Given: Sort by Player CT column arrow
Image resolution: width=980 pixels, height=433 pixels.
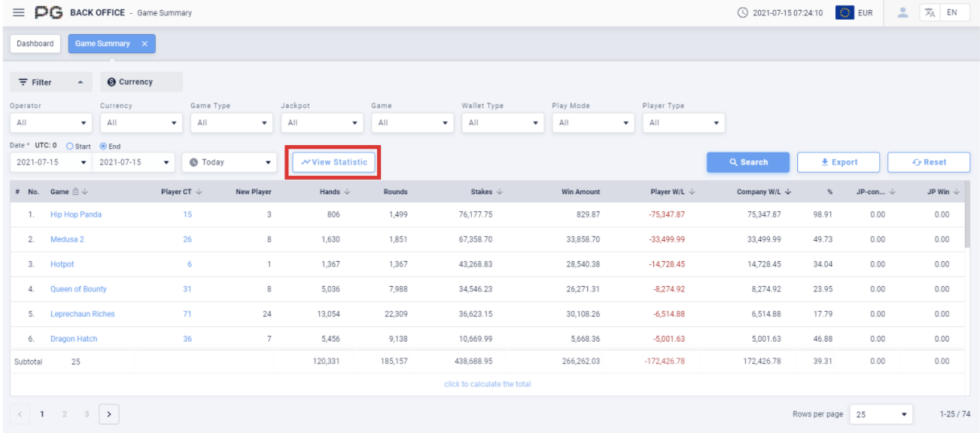Looking at the screenshot, I should pos(199,192).
